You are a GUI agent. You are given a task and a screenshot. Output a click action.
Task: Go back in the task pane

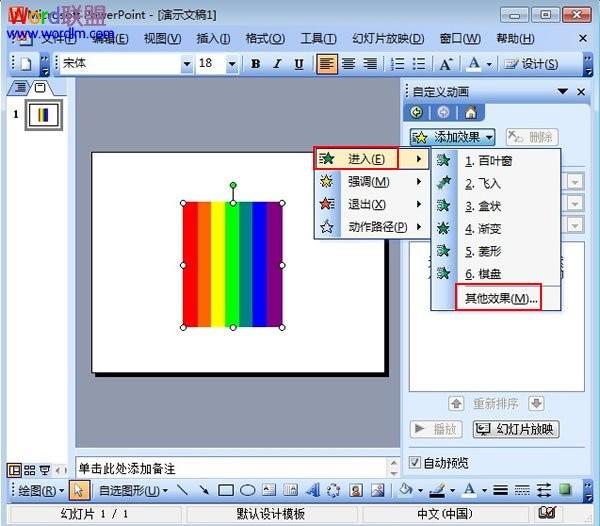click(416, 112)
